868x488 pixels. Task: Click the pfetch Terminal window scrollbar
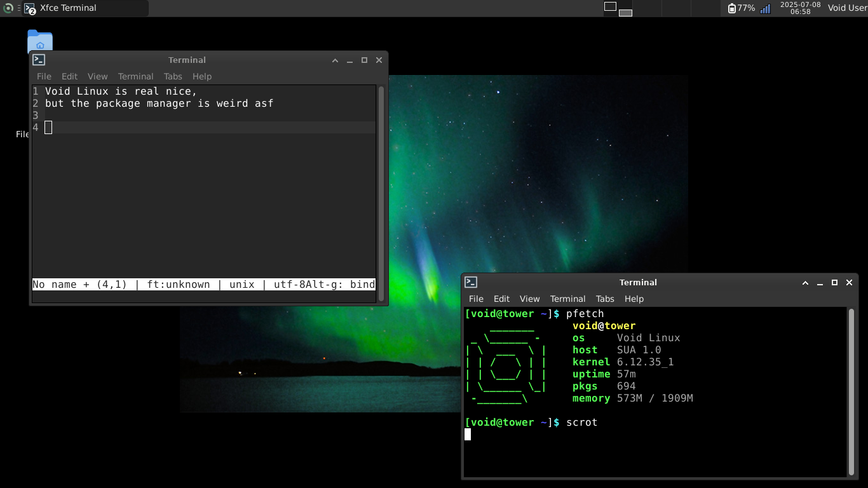pos(851,392)
